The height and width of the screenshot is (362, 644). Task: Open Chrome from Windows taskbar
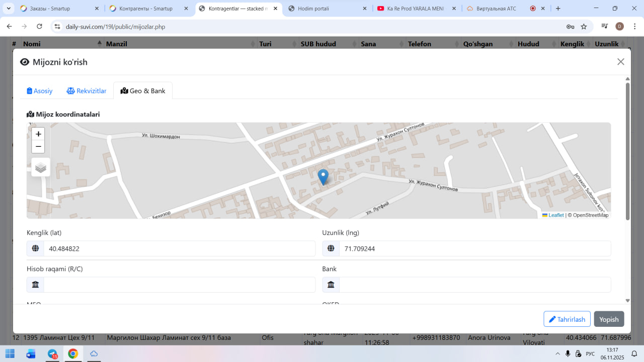[x=73, y=353]
